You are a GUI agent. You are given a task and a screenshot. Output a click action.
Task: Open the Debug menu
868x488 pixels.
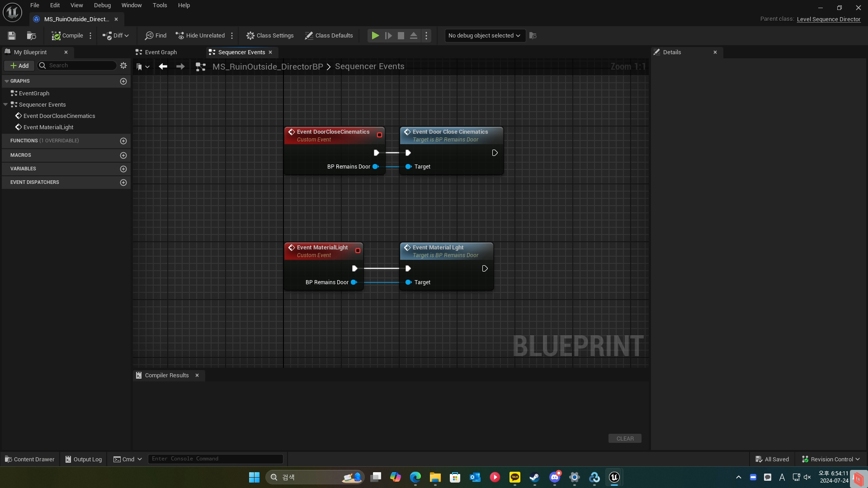102,5
